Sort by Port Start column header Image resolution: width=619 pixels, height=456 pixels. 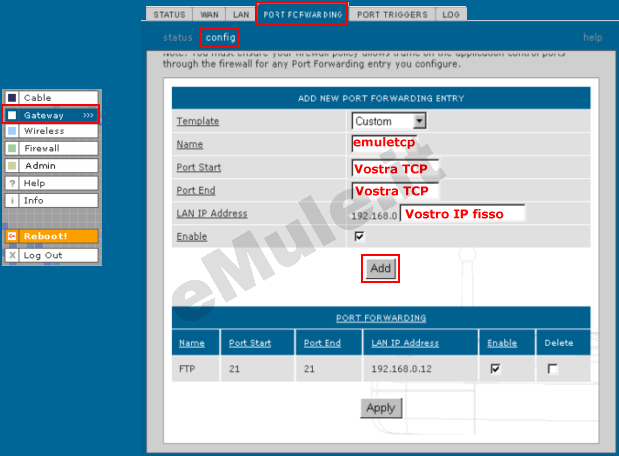(250, 343)
